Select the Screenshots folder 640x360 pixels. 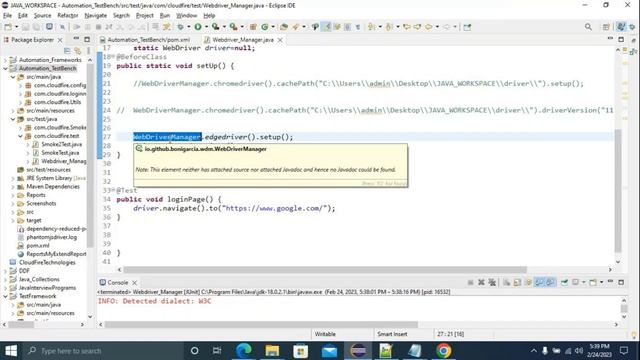[41, 203]
